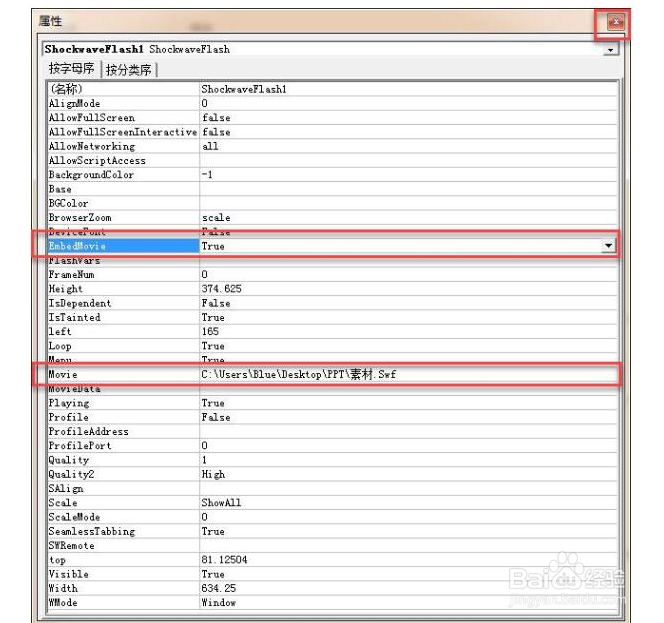Image resolution: width=664 pixels, height=623 pixels.
Task: Select the ProfilePort property
Action: (x=80, y=446)
